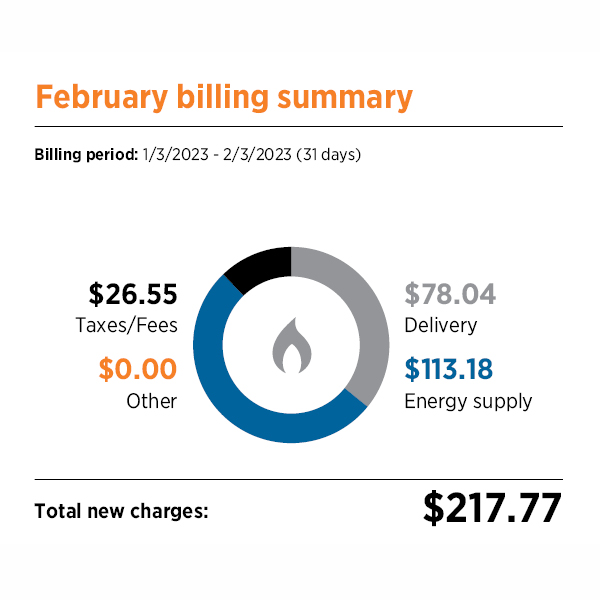Screen dimensions: 600x600
Task: Click the orange $0.00 amount
Action: tap(137, 370)
